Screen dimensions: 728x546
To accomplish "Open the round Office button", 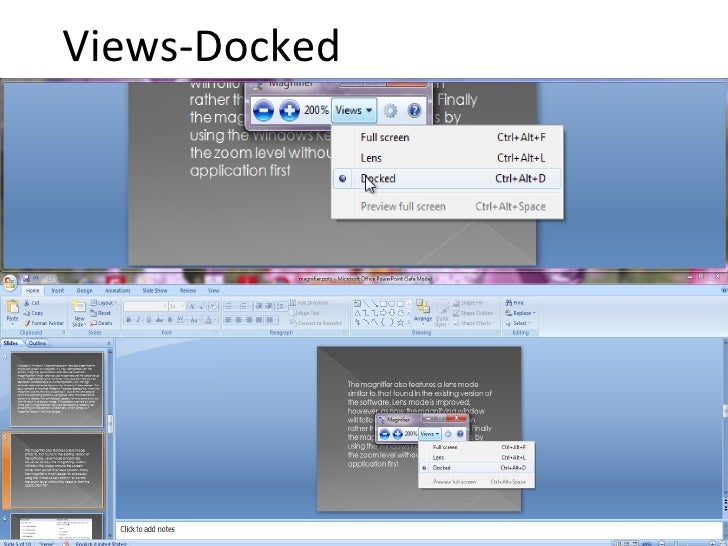I will (x=9, y=282).
